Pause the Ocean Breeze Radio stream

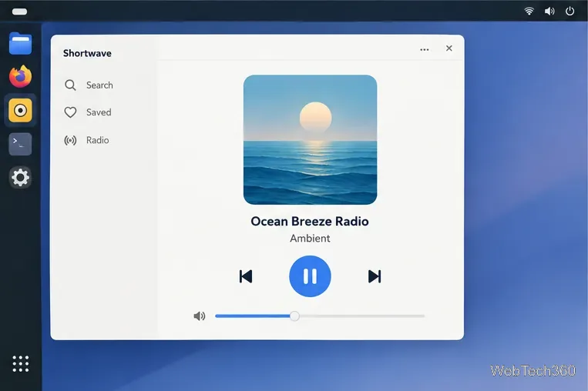(x=310, y=276)
